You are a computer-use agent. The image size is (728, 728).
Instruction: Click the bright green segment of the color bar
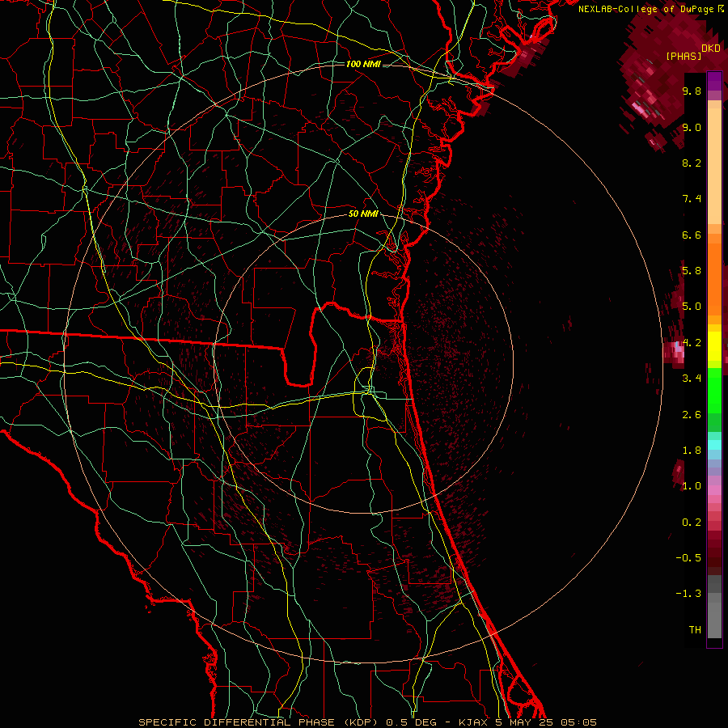(x=714, y=390)
